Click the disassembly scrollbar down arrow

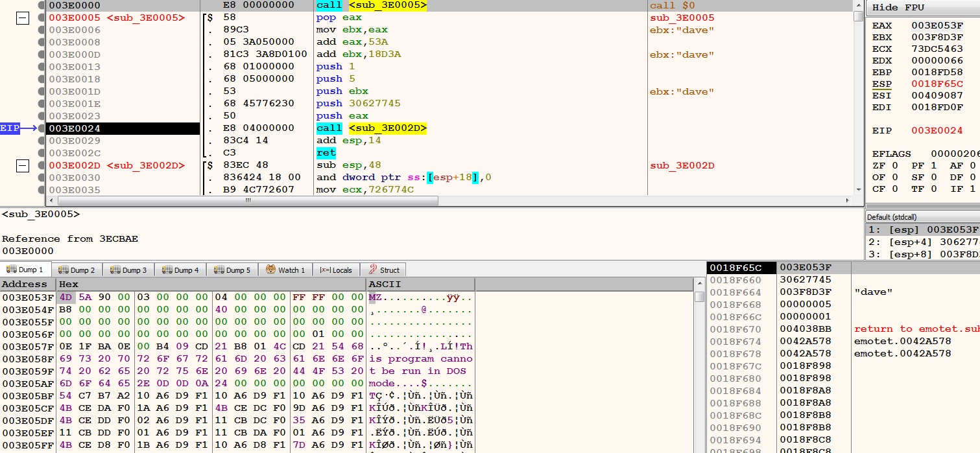(859, 190)
